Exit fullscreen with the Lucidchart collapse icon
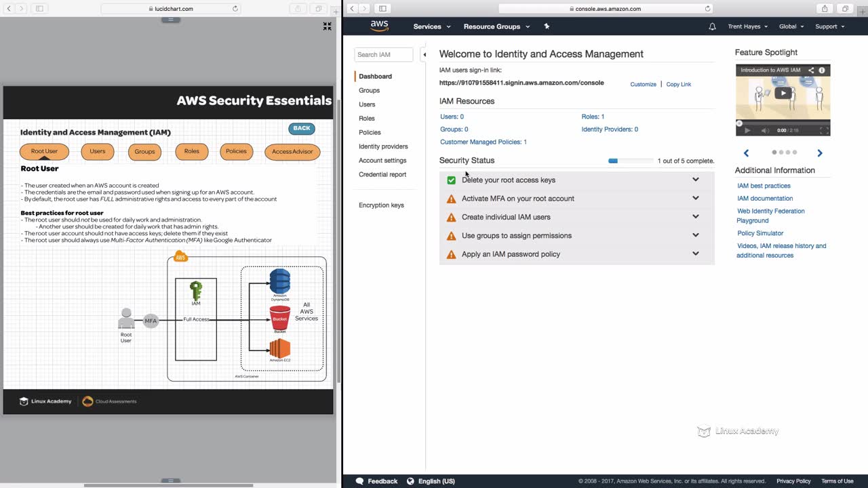868x488 pixels. coord(327,26)
